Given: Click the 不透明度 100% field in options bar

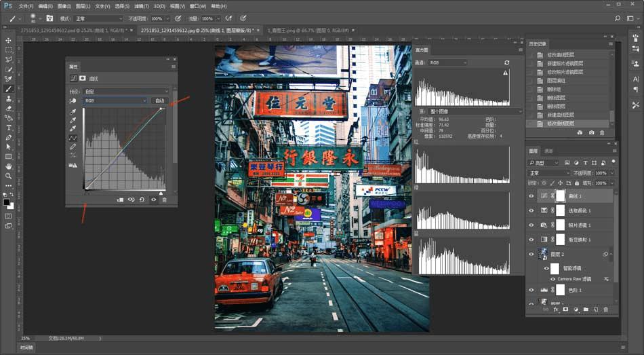Looking at the screenshot, I should 156,18.
